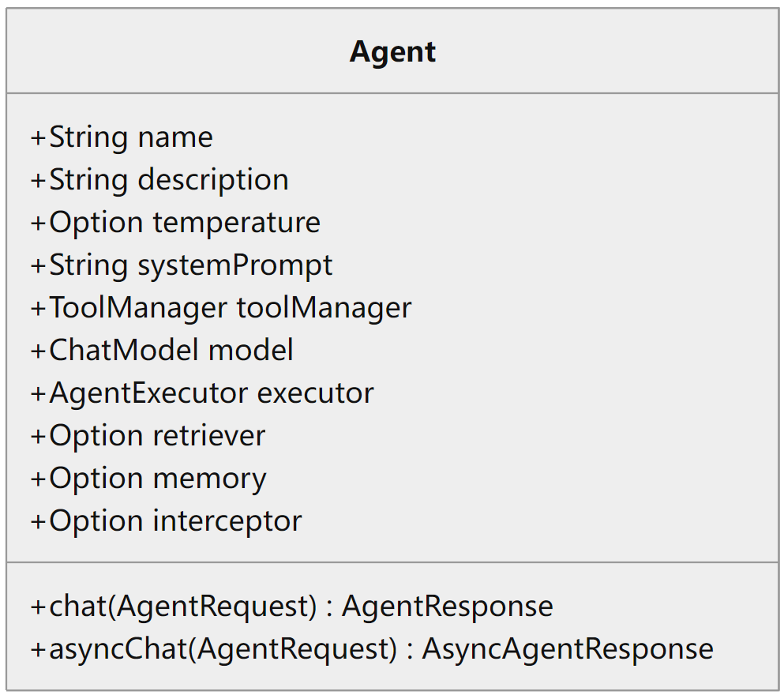The image size is (784, 695).
Task: Click AgentRequest parameter inside asyncChat
Action: pos(294,649)
